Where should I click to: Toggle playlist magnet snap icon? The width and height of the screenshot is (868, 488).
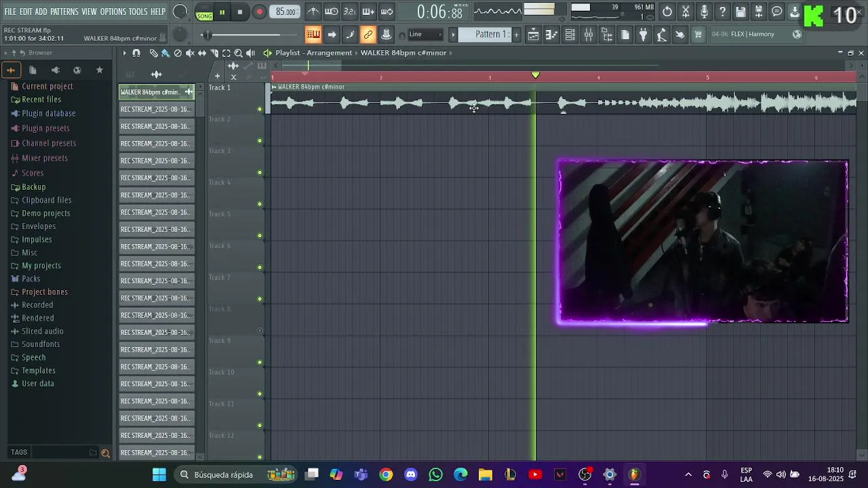tap(136, 53)
